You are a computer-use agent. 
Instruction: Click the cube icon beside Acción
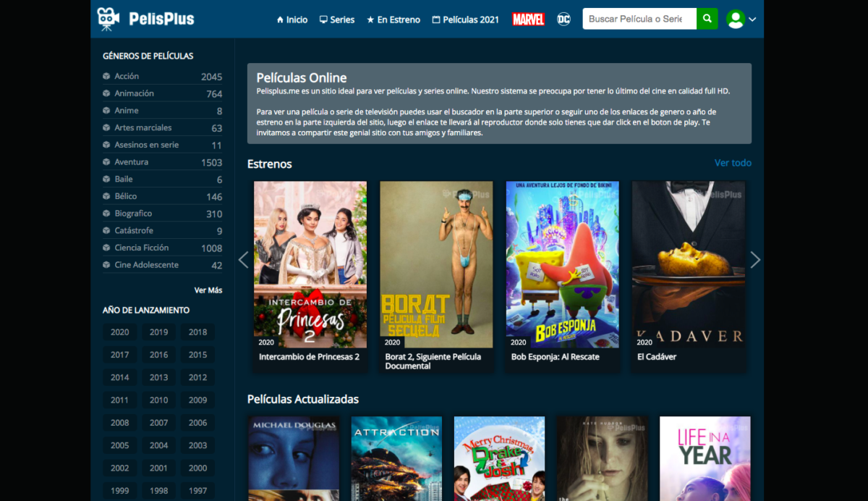pos(106,76)
